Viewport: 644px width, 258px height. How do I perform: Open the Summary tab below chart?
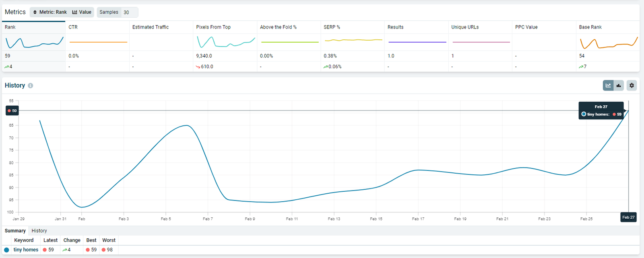click(15, 231)
